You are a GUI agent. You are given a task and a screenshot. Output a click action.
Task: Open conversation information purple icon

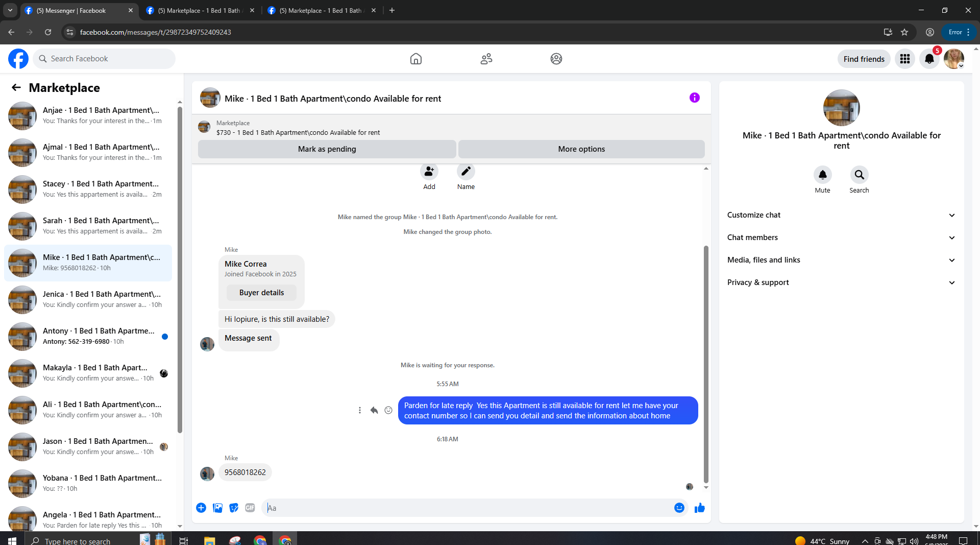[x=695, y=98]
